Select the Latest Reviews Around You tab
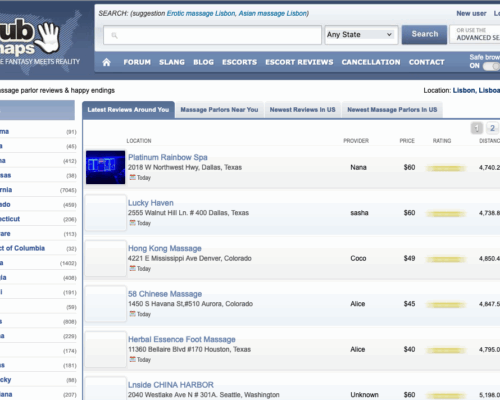 point(128,110)
